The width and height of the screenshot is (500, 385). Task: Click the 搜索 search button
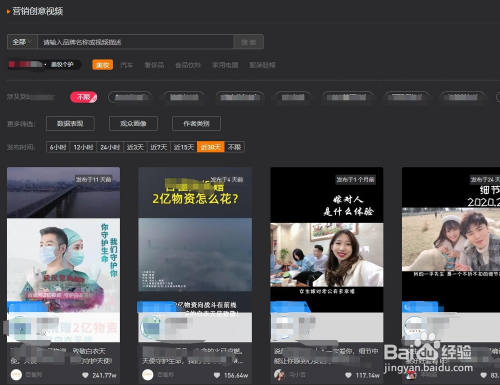point(249,42)
